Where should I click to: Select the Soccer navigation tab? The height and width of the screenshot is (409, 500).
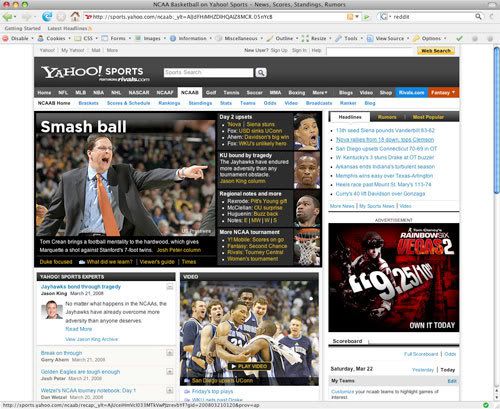[254, 93]
